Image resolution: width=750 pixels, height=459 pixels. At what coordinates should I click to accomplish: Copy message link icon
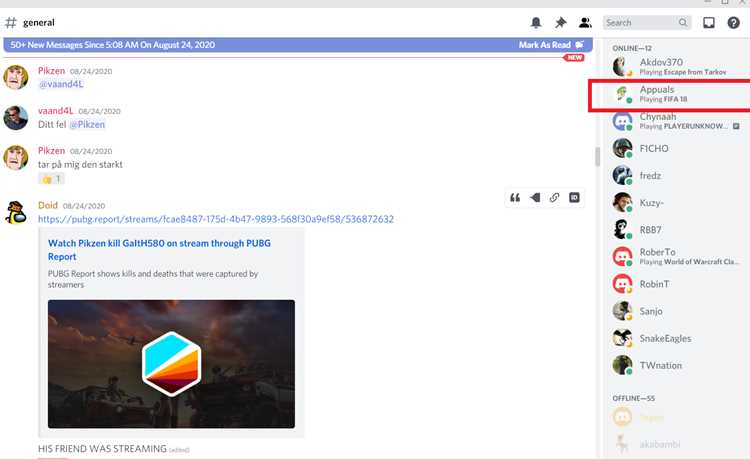[554, 197]
